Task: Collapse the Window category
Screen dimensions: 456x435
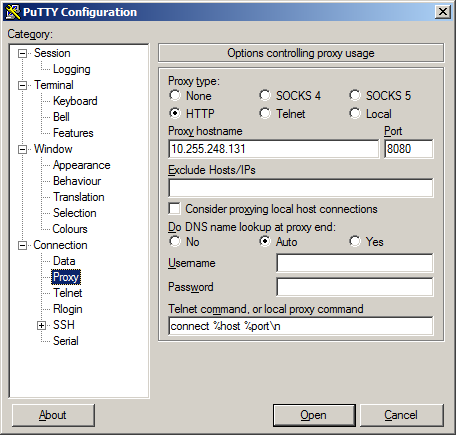Action: [22, 149]
